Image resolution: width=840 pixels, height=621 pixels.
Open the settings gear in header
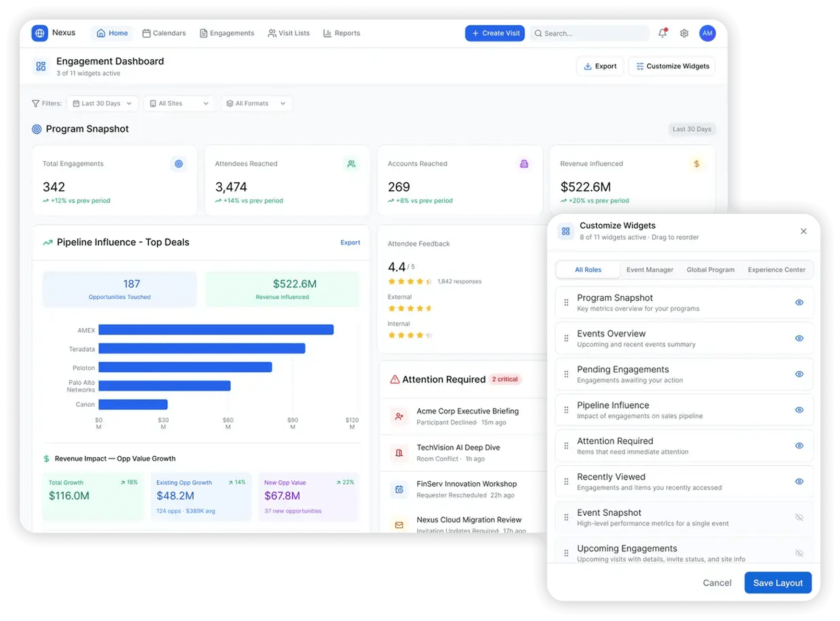[685, 33]
